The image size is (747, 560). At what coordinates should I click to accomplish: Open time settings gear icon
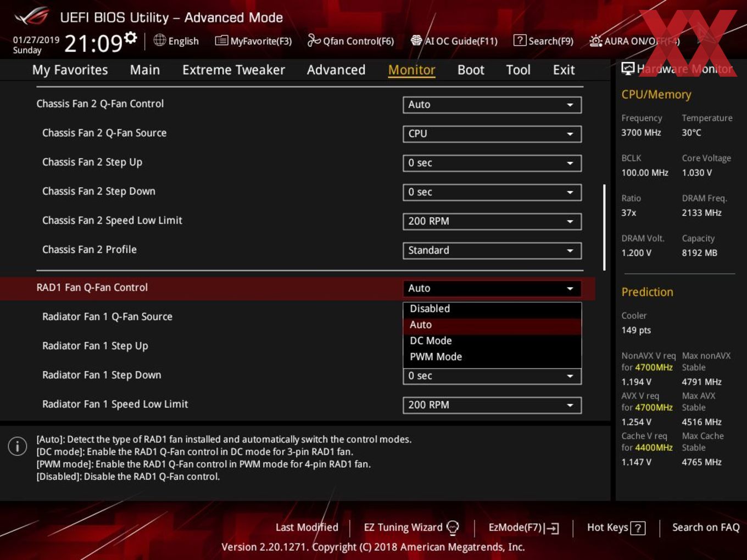click(x=130, y=37)
